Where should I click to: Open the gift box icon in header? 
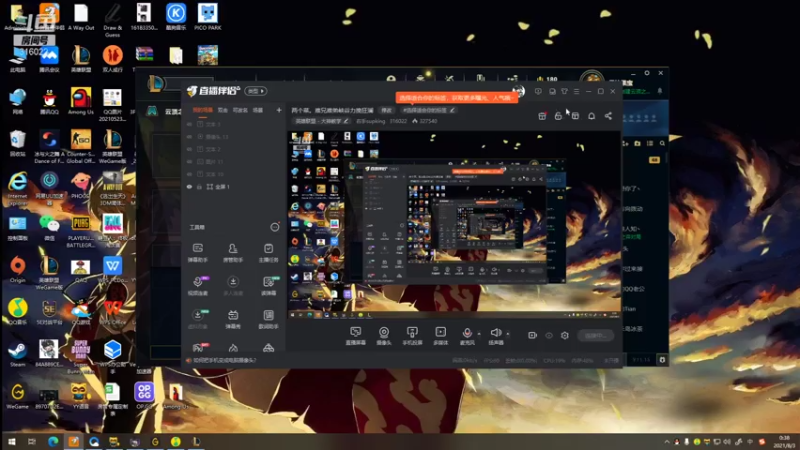pos(542,116)
